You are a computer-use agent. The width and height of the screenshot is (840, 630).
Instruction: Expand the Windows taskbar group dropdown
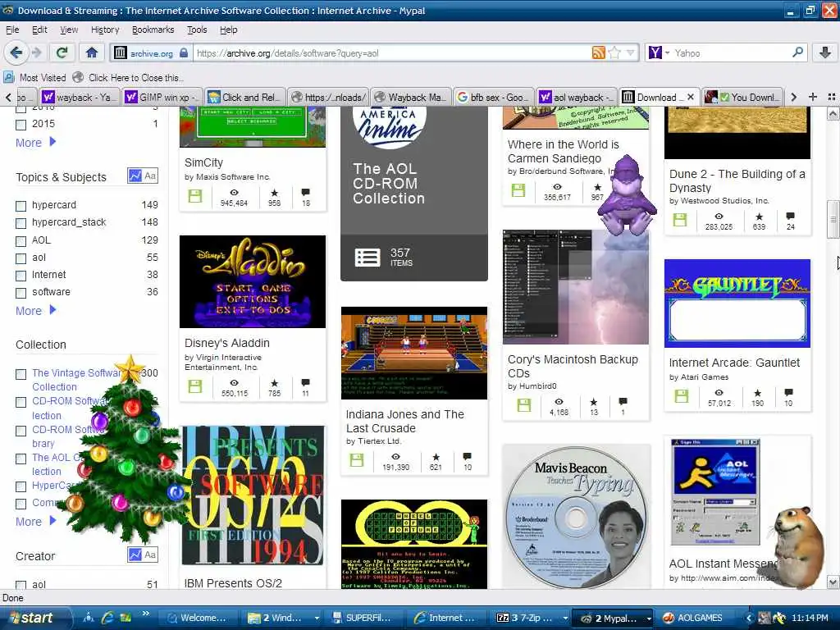tap(317, 619)
